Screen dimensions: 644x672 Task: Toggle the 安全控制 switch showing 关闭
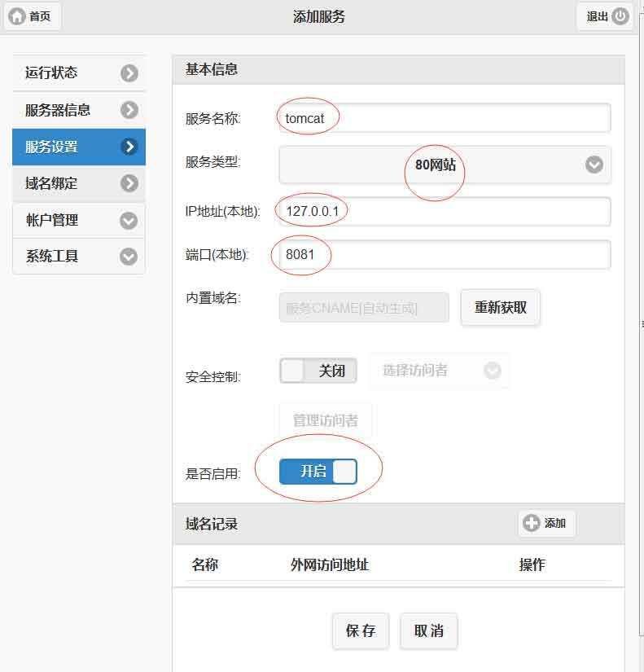pyautogui.click(x=318, y=371)
